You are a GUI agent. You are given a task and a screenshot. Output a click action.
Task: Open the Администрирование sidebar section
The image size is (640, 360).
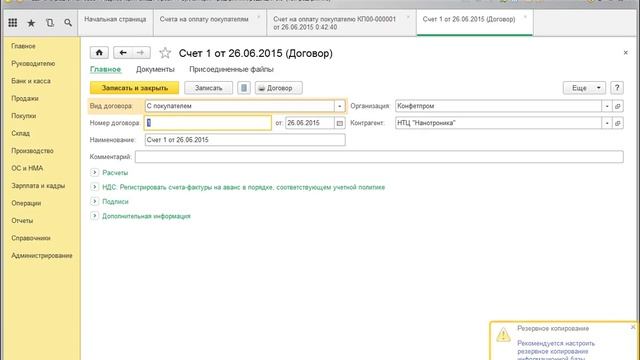coord(42,256)
